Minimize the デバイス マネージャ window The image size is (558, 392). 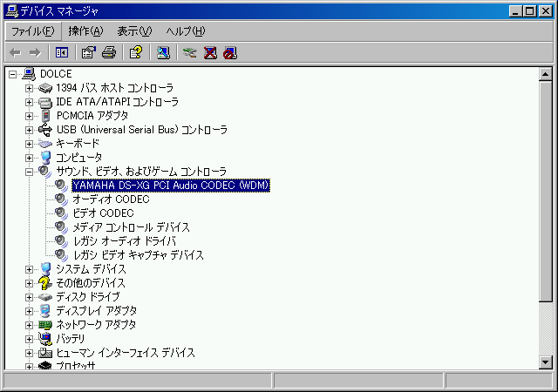tap(515, 11)
